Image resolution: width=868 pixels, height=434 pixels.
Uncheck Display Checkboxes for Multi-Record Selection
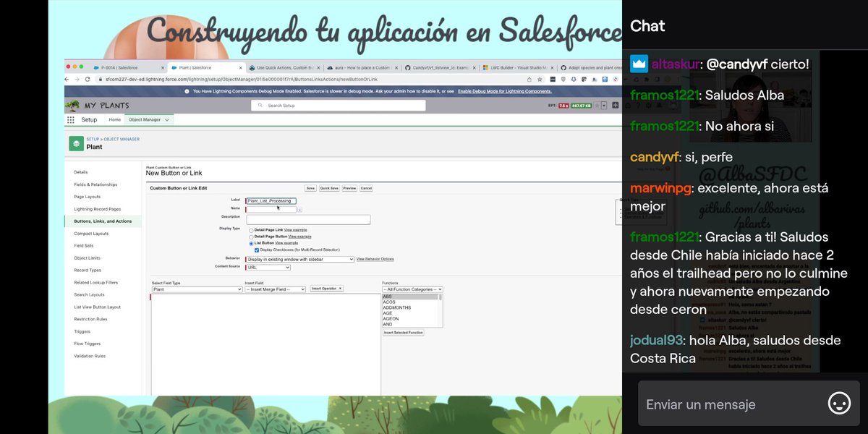pos(256,250)
